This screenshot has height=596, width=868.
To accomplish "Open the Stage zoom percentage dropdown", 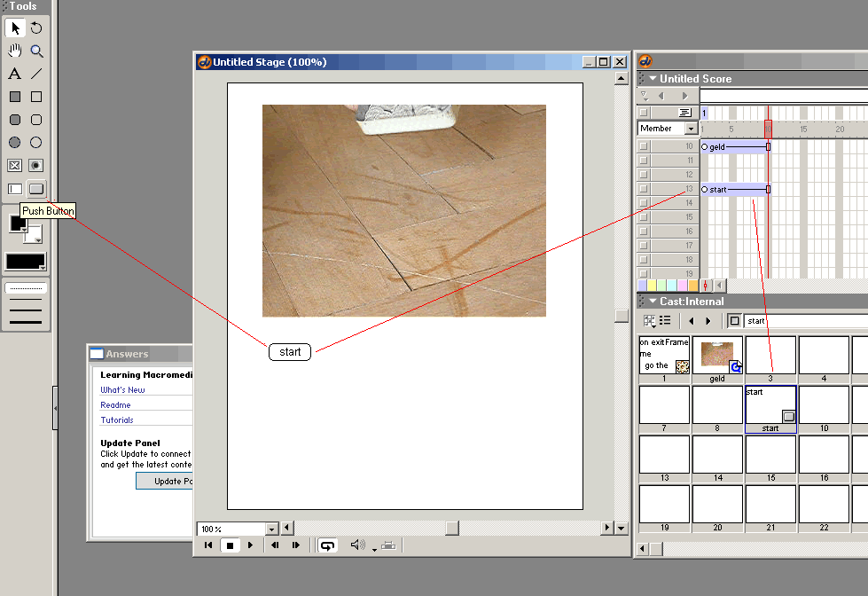I will [271, 529].
